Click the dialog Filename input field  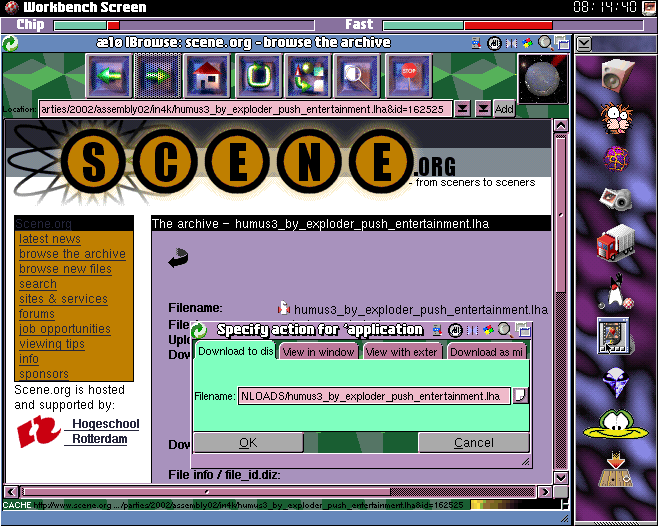(x=374, y=396)
